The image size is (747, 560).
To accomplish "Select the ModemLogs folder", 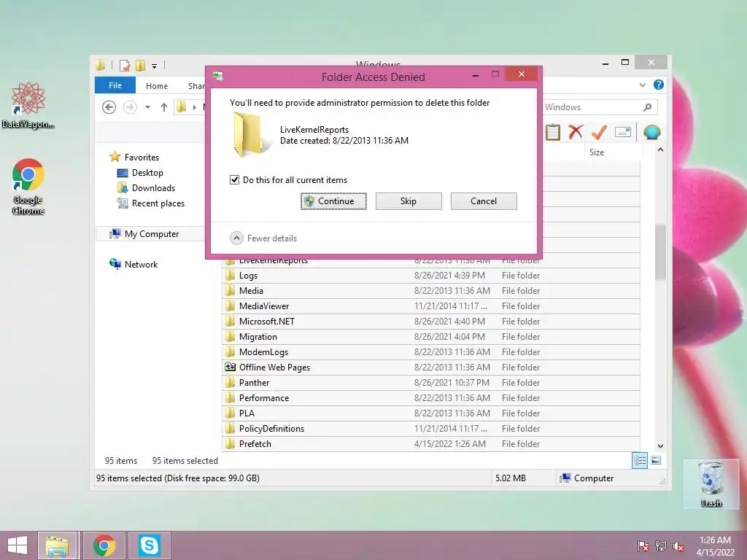I will pyautogui.click(x=431, y=352).
